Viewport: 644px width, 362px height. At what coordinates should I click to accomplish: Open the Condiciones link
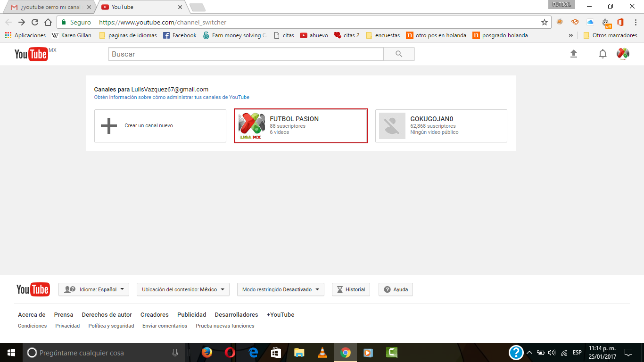point(33,326)
